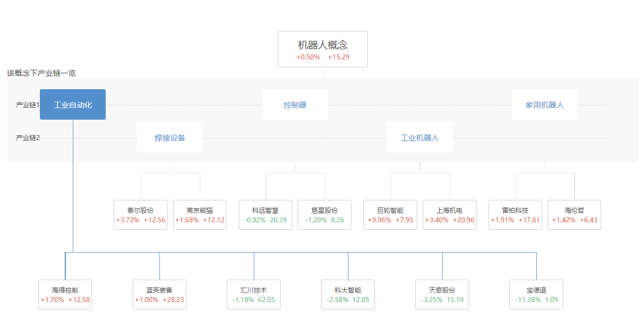644x315 pixels.
Task: Select the 上海机电 stock card
Action: [x=450, y=215]
